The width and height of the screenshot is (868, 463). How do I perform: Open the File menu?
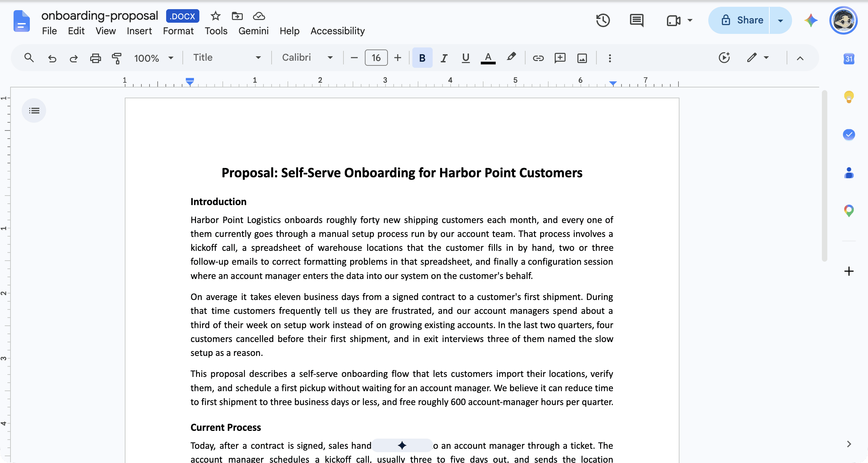49,31
